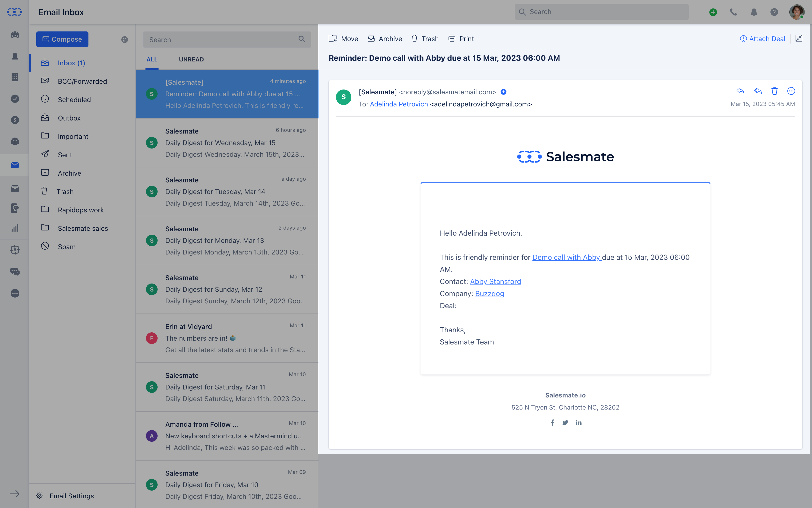Click Attach Deal
812x508 pixels.
click(762, 39)
